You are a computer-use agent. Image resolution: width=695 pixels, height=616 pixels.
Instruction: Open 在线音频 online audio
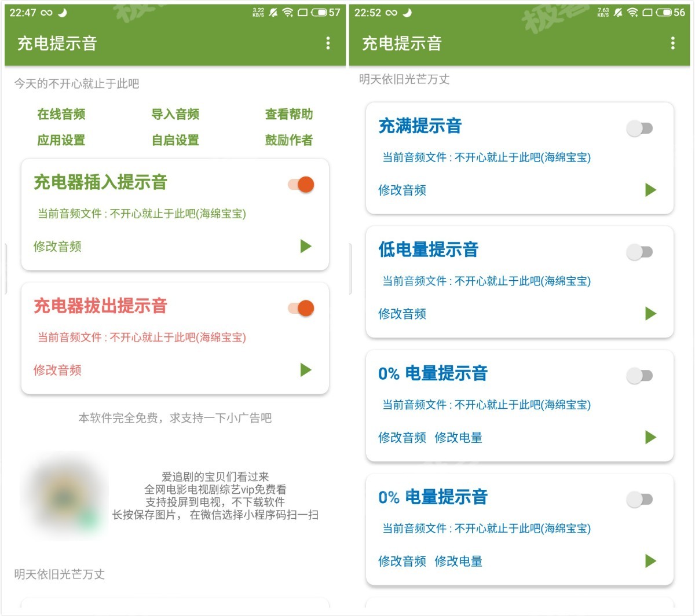61,115
